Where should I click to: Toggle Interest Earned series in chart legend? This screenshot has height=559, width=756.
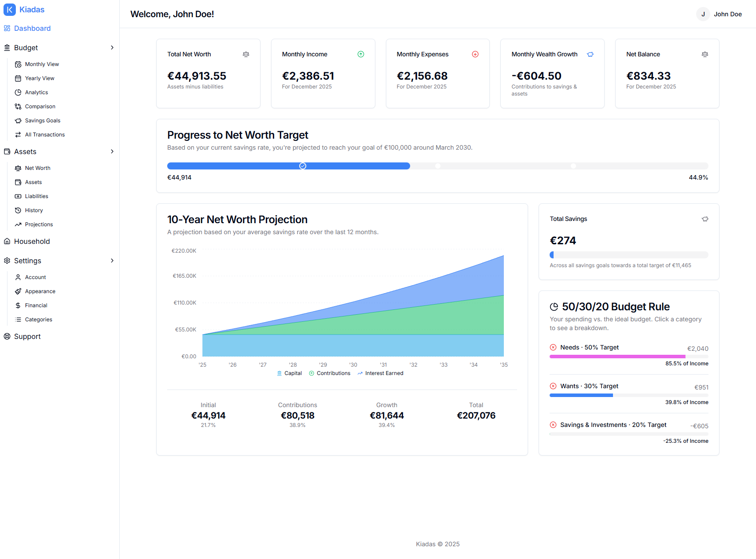[x=380, y=373]
